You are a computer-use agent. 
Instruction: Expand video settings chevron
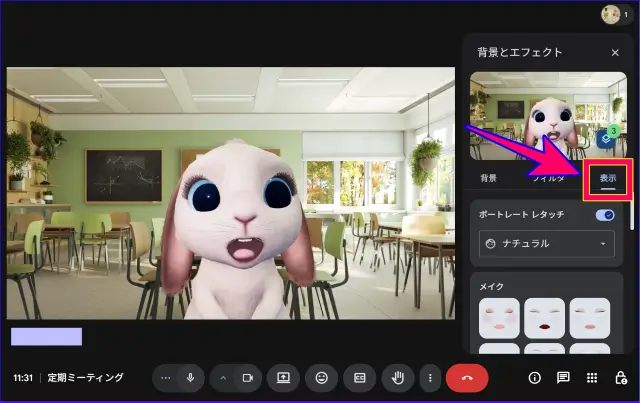coord(223,378)
